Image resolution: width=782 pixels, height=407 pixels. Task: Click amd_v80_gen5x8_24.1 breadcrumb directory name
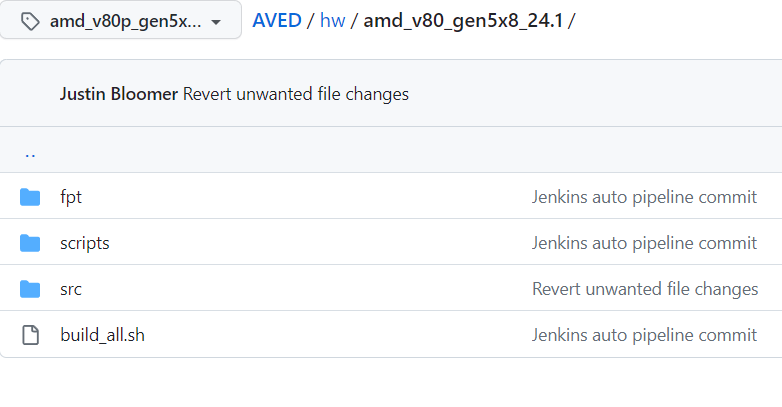point(463,20)
